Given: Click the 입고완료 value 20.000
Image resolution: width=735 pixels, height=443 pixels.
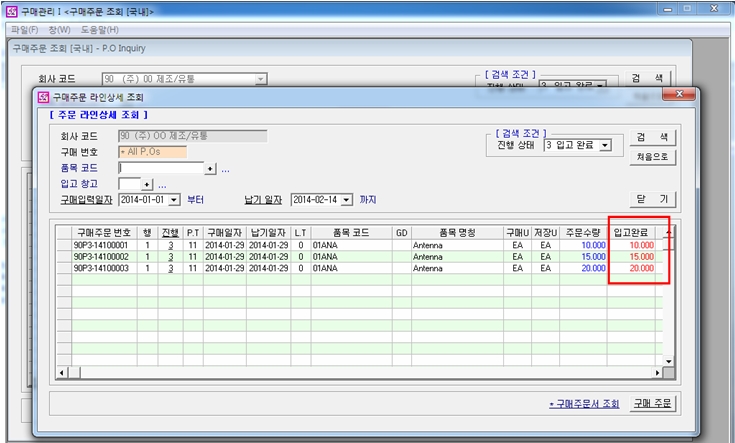Looking at the screenshot, I should (x=641, y=269).
